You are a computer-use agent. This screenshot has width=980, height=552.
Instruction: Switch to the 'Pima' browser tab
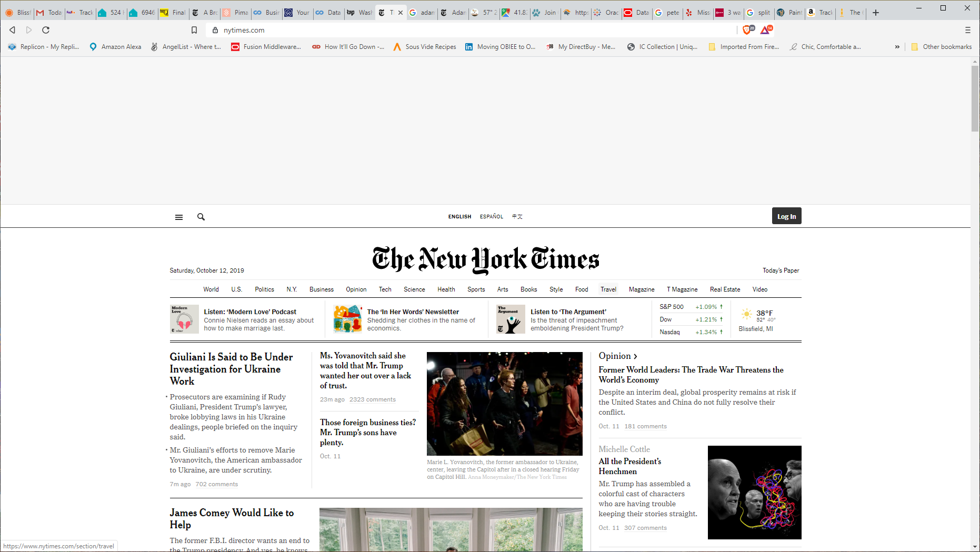point(235,13)
